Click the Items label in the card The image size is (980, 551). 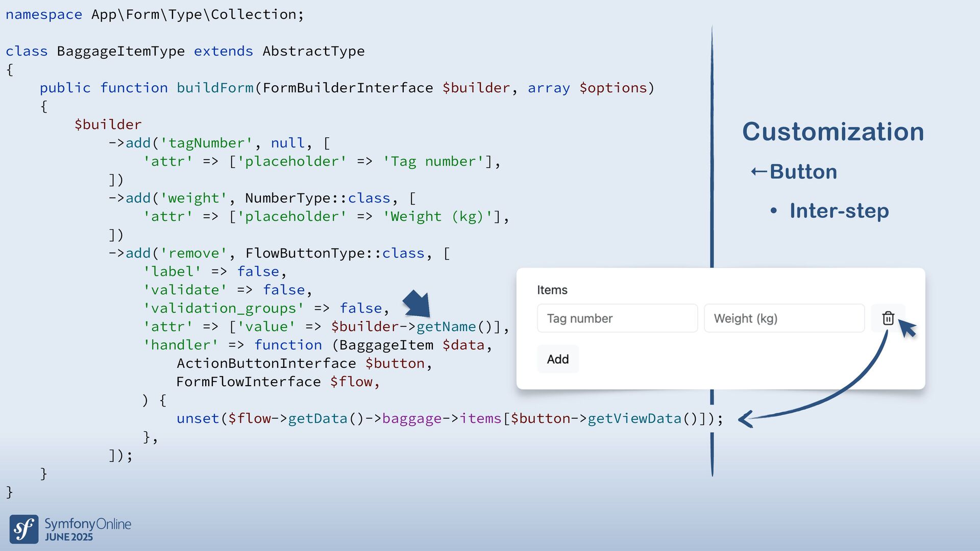click(x=552, y=290)
